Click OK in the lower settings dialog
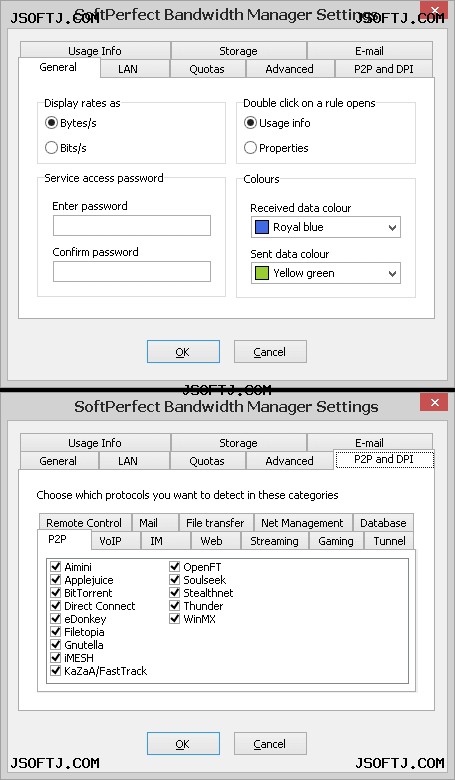 tap(183, 744)
